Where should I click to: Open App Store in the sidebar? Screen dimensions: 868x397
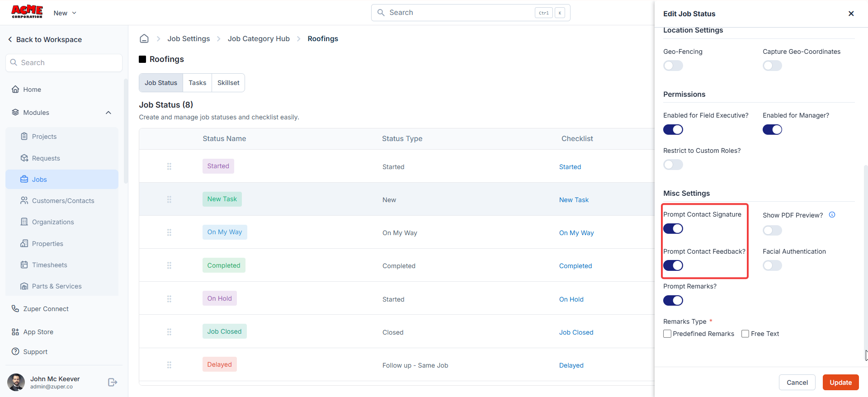coord(38,332)
